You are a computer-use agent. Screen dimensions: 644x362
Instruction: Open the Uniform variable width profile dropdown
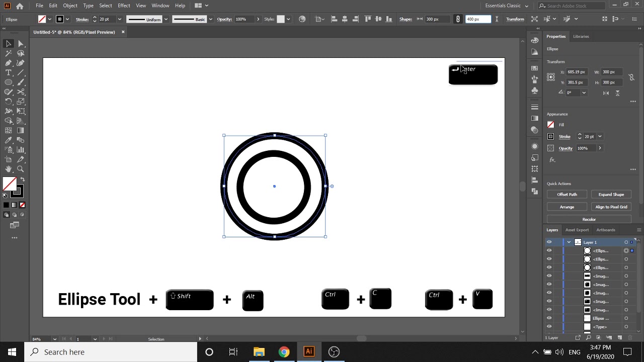(166, 19)
